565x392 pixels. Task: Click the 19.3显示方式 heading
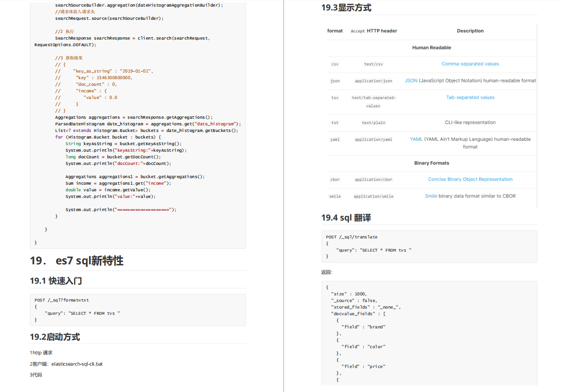click(x=346, y=8)
